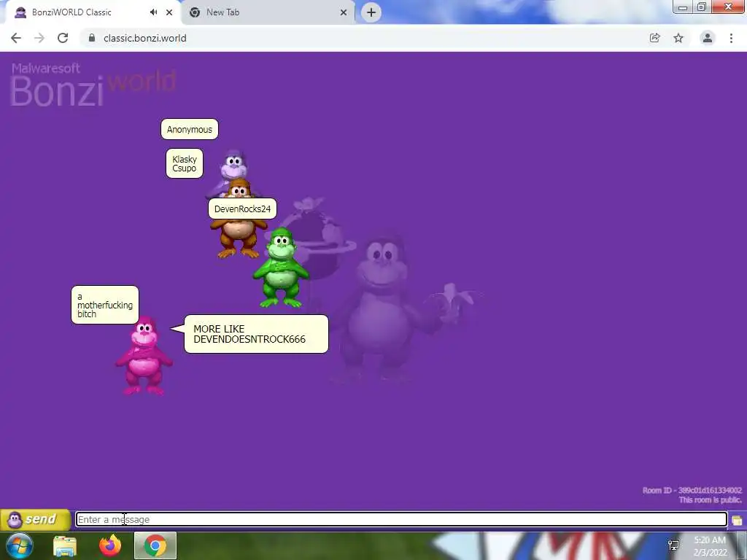Click the pink Bonzi character
Image resolution: width=747 pixels, height=560 pixels.
point(144,356)
